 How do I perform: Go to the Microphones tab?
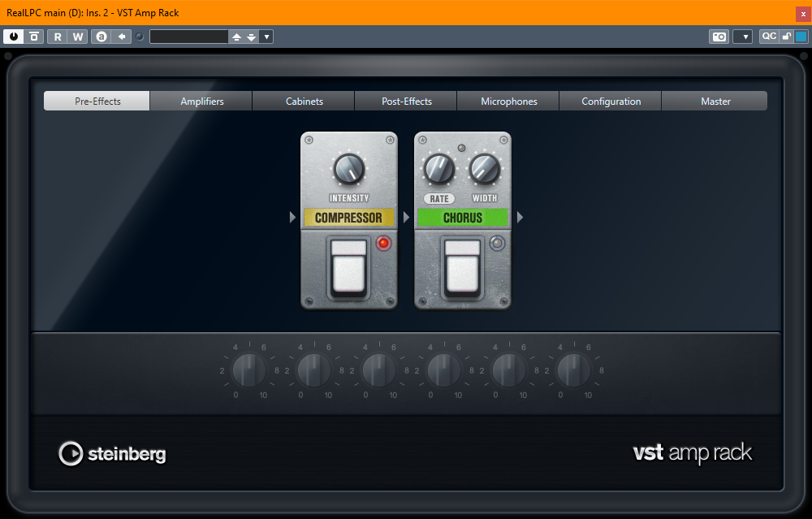508,101
